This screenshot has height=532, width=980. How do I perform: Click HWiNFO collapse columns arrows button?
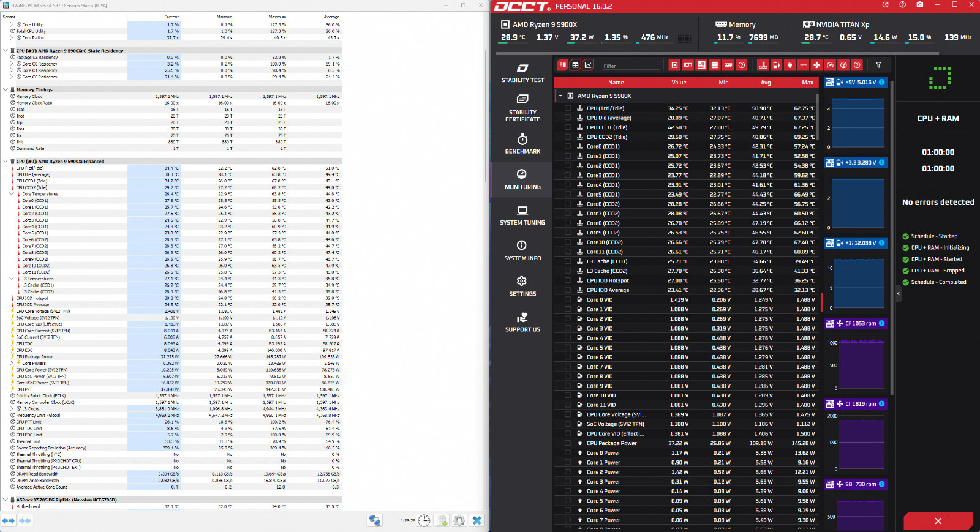[x=25, y=521]
